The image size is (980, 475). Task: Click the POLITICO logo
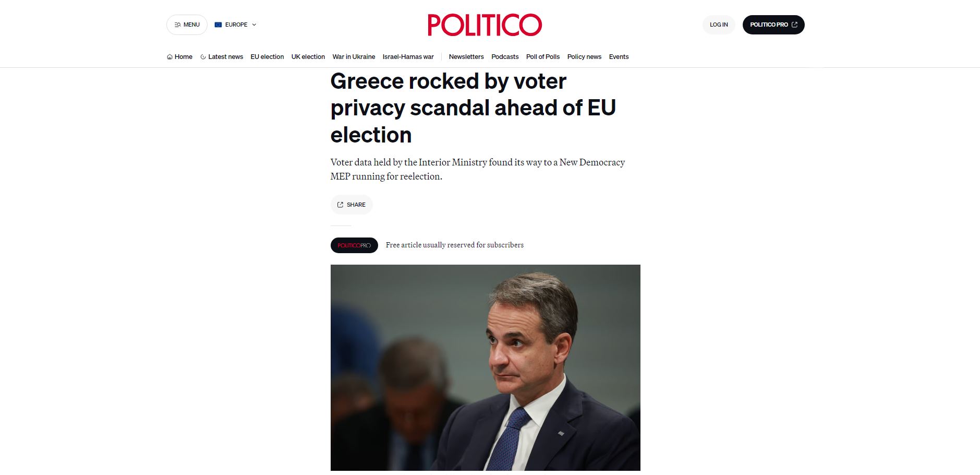point(484,24)
